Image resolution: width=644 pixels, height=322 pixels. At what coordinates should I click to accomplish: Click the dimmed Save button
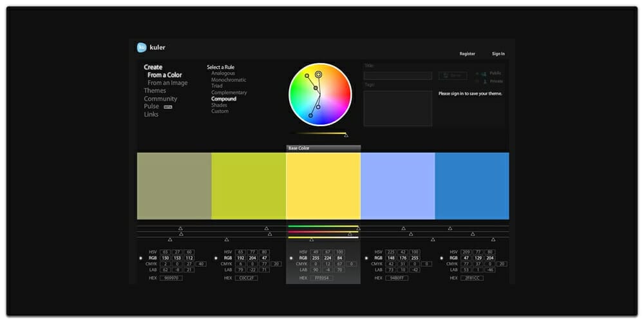453,75
